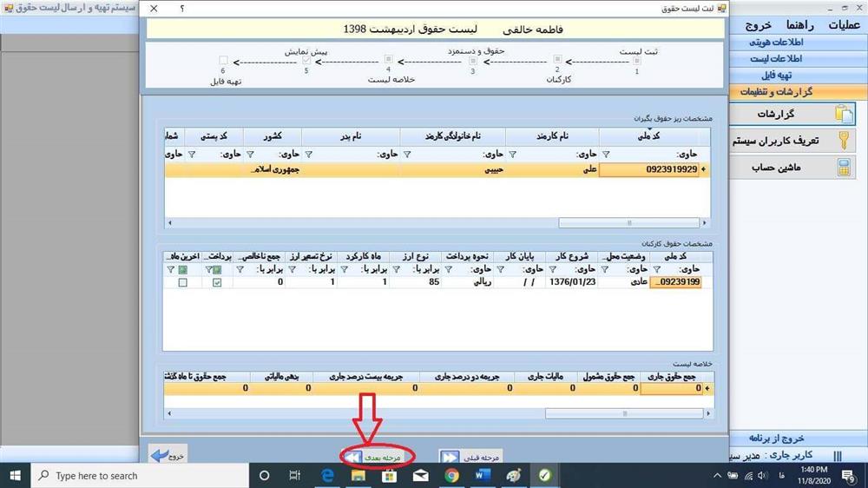Check the unchecked آخرین ماه checkbox in salary row
Viewport: 868px width, 488px height.
(x=182, y=283)
